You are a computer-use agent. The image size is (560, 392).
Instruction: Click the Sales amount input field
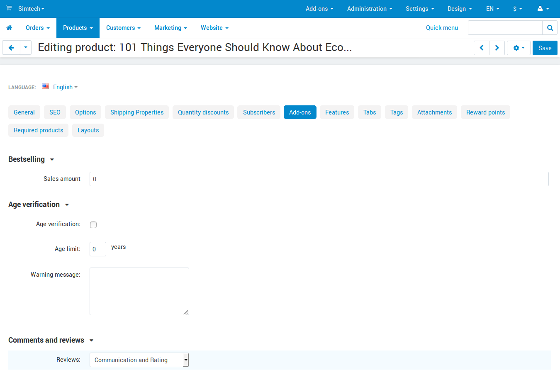(x=319, y=179)
